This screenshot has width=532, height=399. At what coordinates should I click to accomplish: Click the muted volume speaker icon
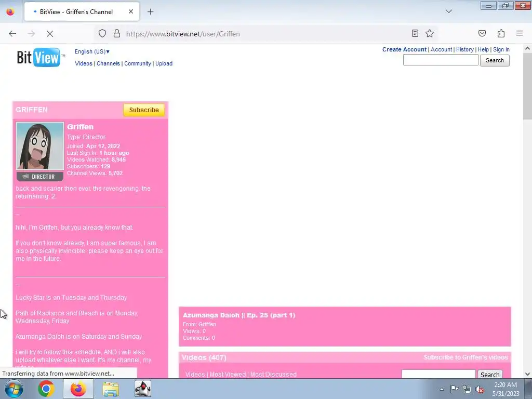pos(480,389)
